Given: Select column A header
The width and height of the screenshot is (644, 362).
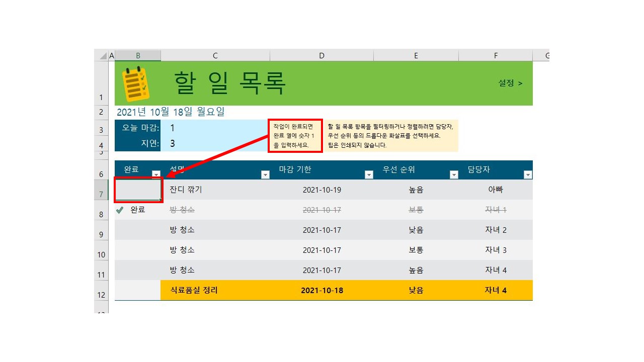Looking at the screenshot, I should point(112,55).
